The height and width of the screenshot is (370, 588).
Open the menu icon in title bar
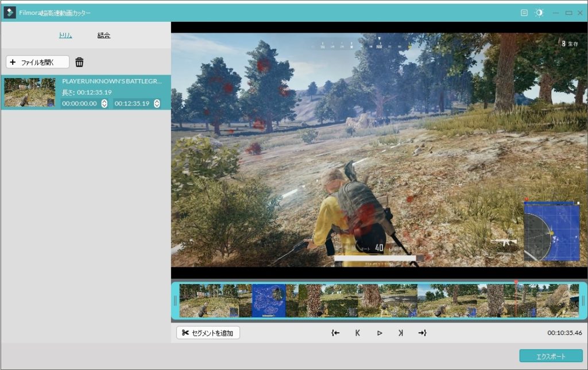(524, 13)
